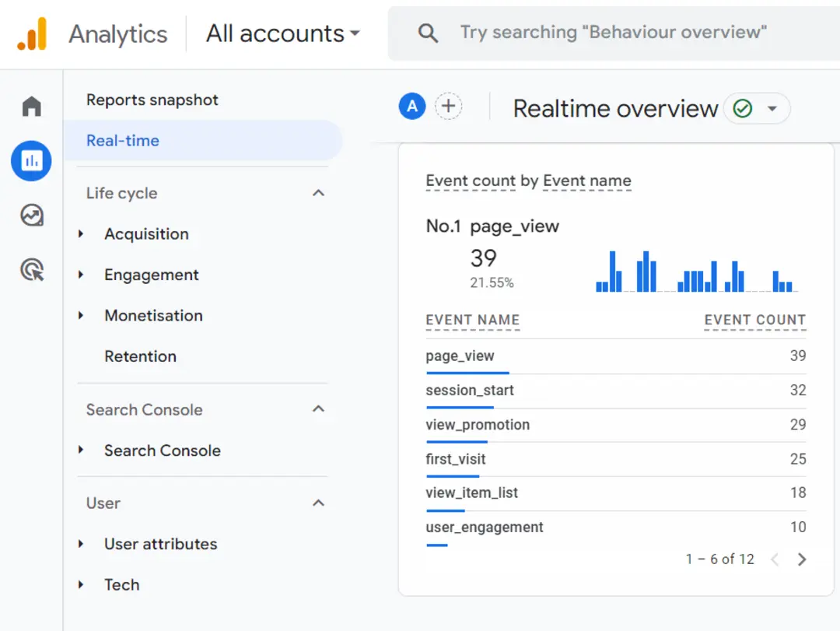Open the Retention report
The image size is (840, 631).
[140, 356]
